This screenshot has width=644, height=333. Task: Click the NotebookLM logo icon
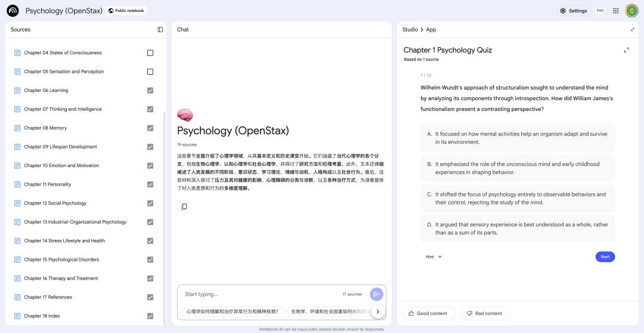pos(13,11)
